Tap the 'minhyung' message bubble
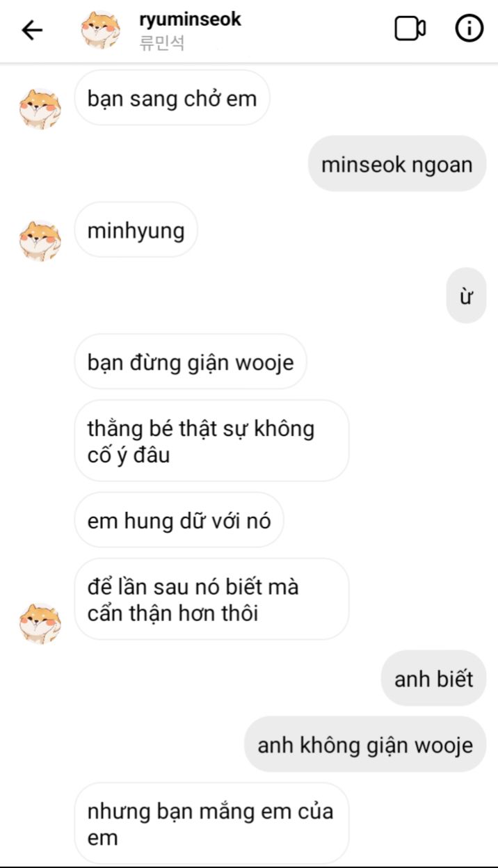 (136, 230)
